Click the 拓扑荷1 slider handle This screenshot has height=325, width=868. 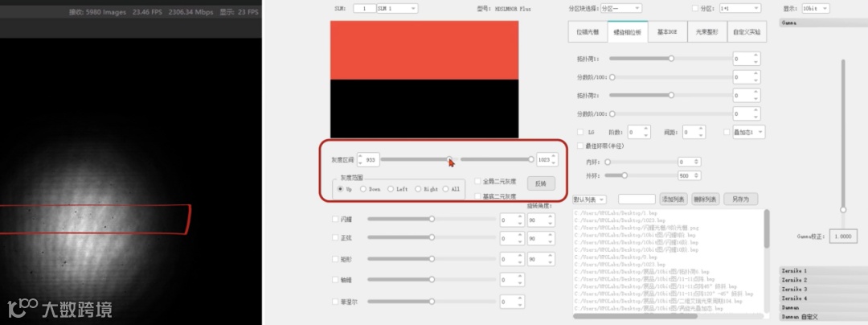coord(671,58)
